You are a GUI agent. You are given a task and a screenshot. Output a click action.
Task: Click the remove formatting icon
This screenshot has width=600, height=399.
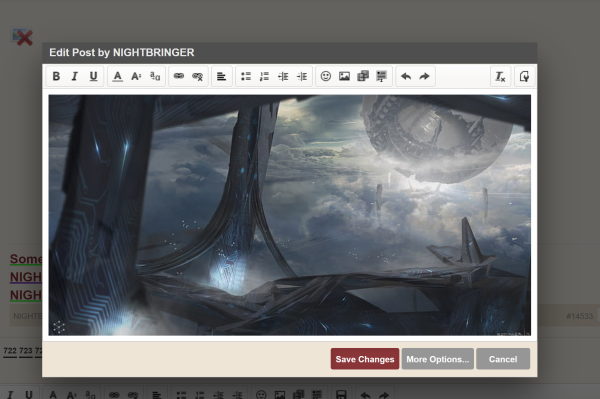pyautogui.click(x=501, y=77)
